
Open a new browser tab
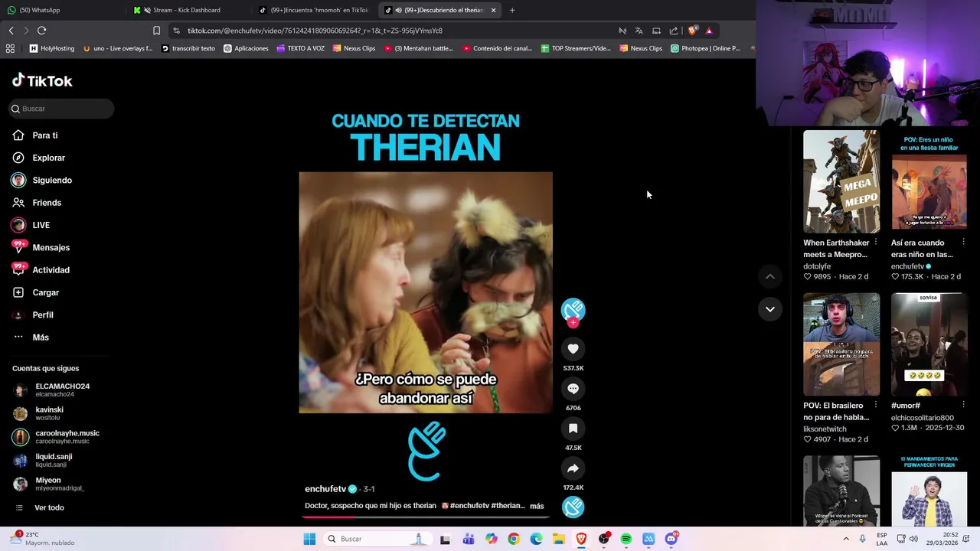(512, 10)
